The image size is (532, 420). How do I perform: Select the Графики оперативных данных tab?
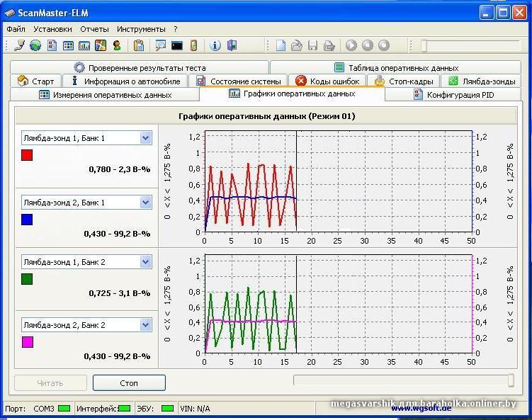tap(292, 93)
